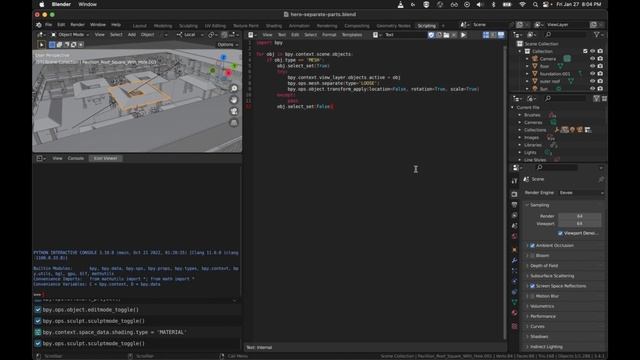Viewport: 640px width, 360px height.
Task: Collapse the Sampling panel
Action: [x=540, y=205]
